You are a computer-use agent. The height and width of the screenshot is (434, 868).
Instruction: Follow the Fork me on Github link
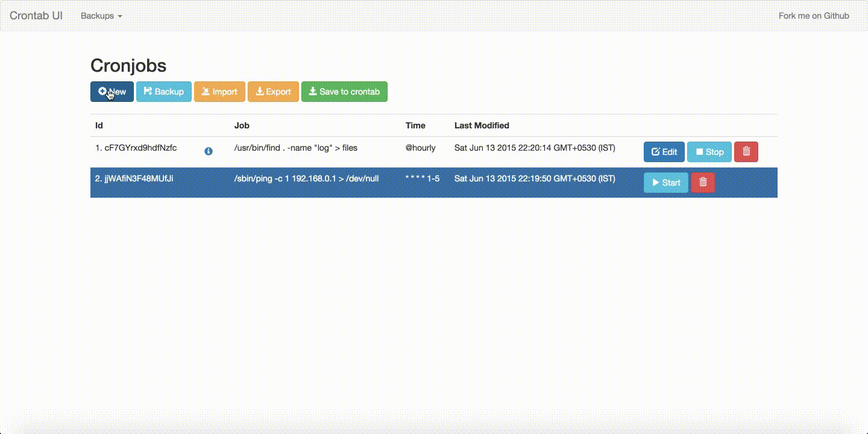click(814, 16)
